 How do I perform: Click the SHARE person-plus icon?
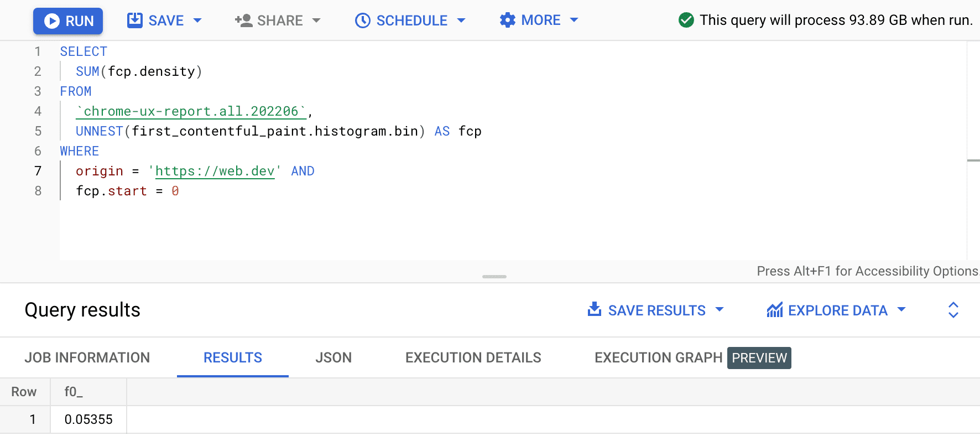(243, 20)
